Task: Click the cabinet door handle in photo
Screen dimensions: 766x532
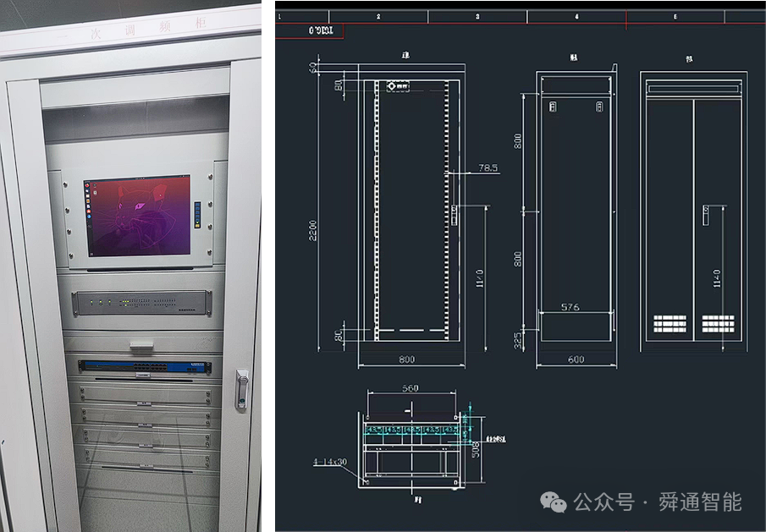Action: pos(242,389)
